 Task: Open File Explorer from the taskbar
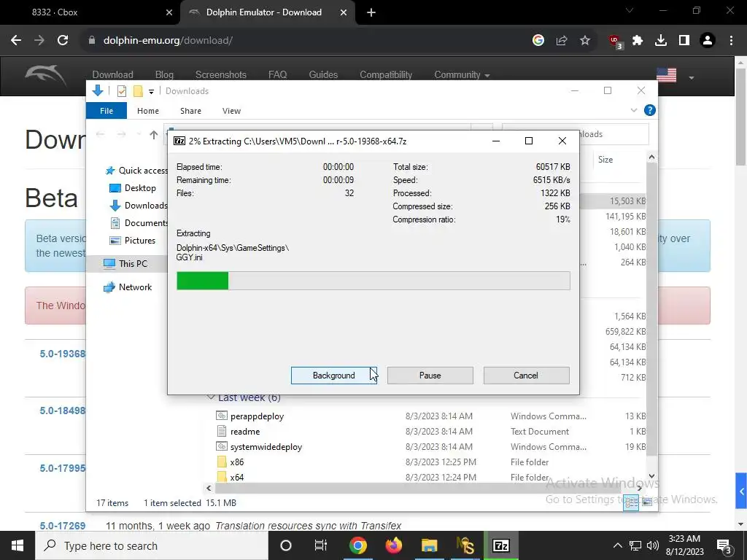[x=429, y=545]
